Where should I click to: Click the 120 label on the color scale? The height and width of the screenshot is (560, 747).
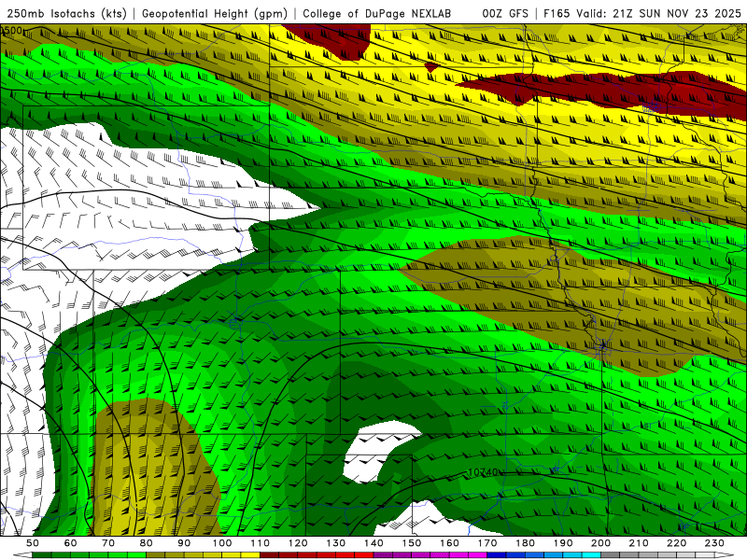(298, 543)
